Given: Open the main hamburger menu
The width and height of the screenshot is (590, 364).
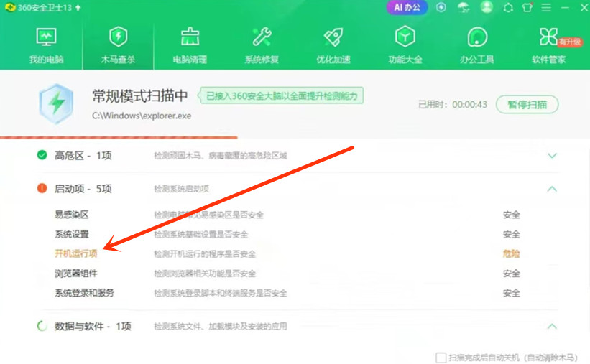Looking at the screenshot, I should 546,7.
